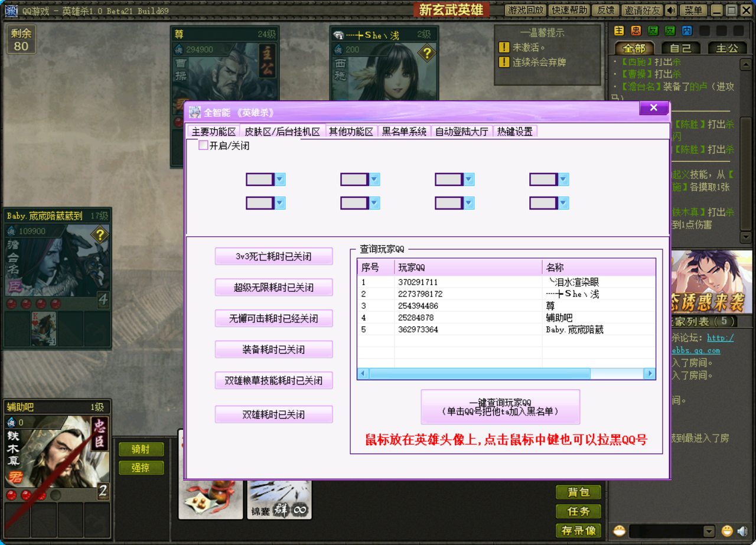Click the orange 忠 role icon
Image resolution: width=756 pixels, height=545 pixels.
point(636,31)
